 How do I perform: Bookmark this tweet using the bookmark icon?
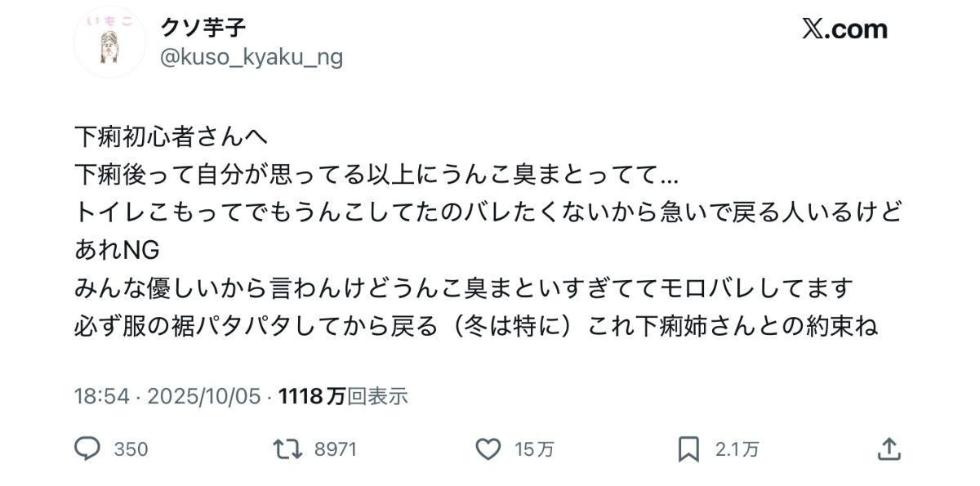(x=688, y=448)
